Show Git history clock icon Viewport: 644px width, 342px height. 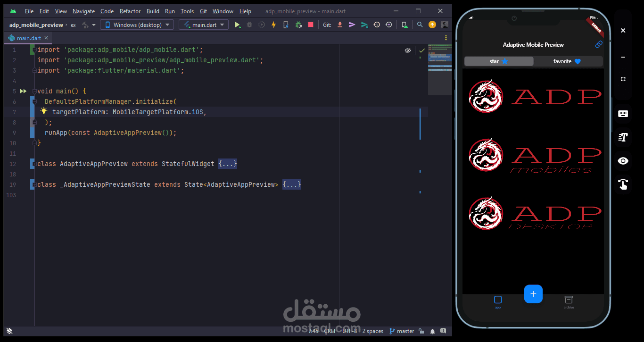pos(376,25)
